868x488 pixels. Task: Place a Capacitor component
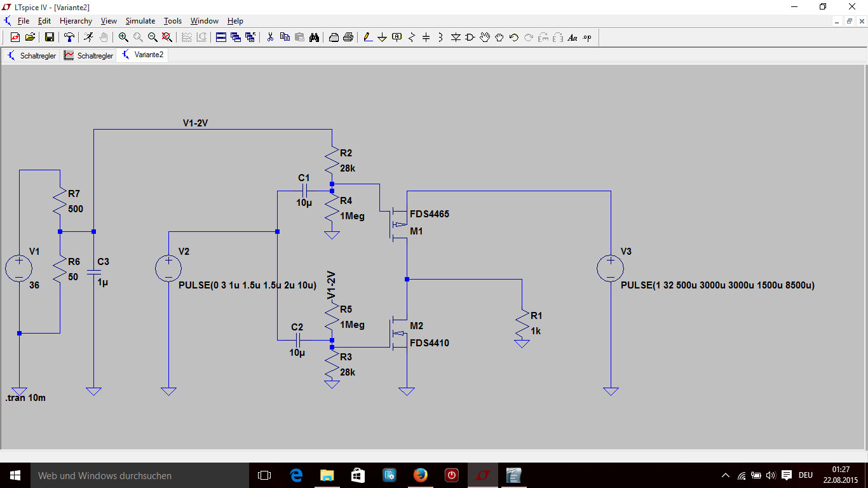coord(426,37)
